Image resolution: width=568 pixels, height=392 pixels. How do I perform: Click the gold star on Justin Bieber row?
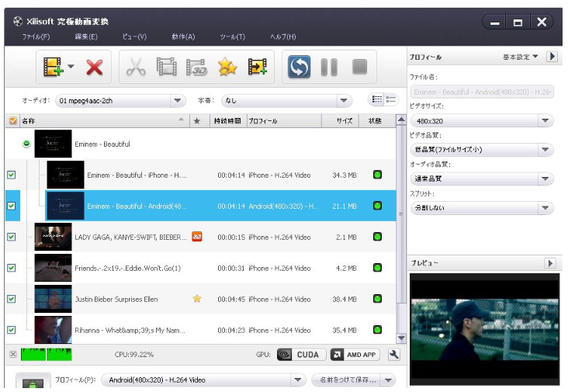[x=196, y=299]
